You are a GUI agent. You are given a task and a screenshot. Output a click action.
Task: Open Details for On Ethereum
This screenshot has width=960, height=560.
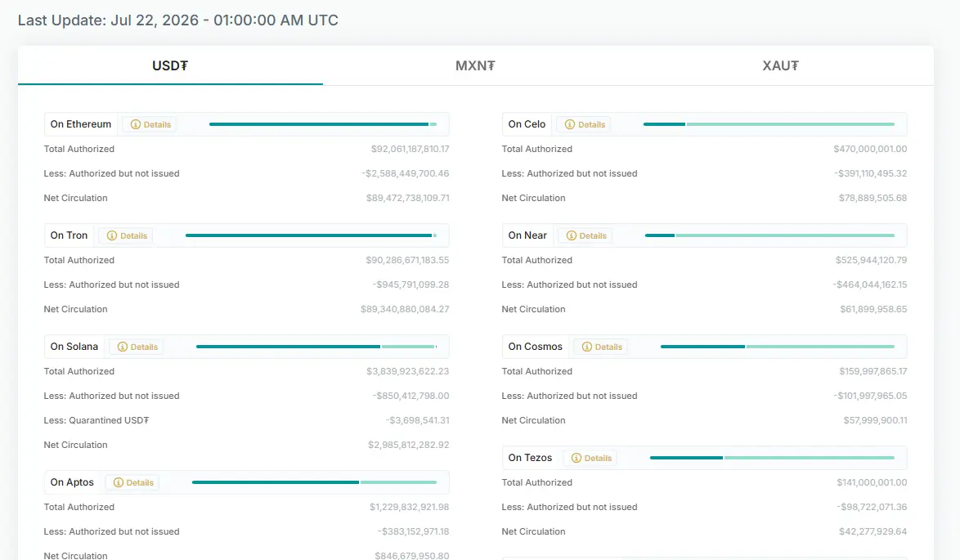click(x=150, y=124)
